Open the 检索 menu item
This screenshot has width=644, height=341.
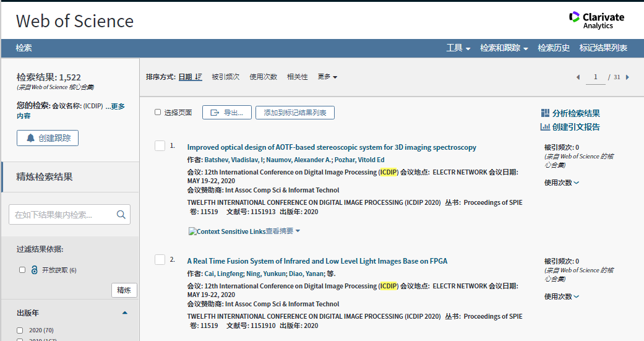tap(24, 48)
